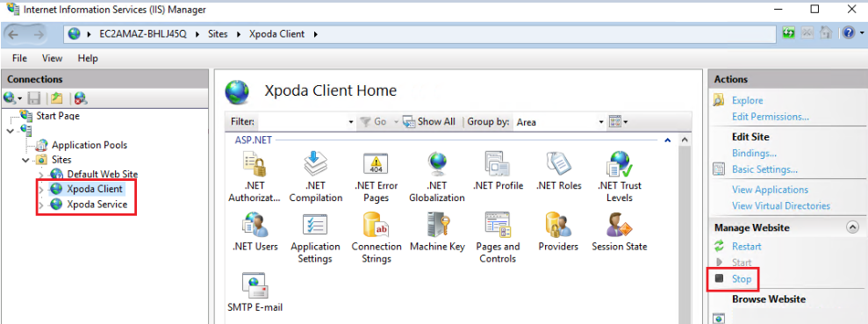Click the greyed-out Go filter button
Viewport: 868px width, 324px height.
coord(373,122)
